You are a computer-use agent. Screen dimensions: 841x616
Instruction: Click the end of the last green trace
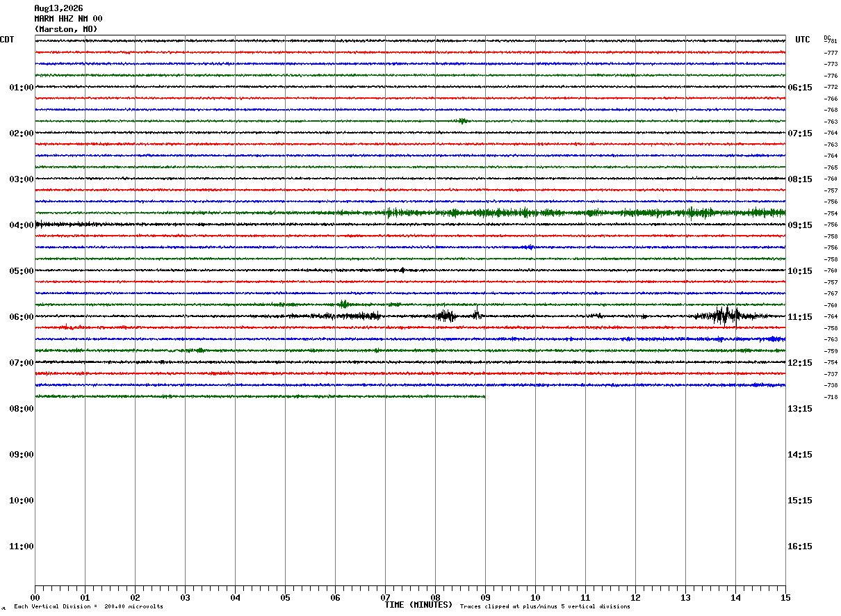click(484, 396)
